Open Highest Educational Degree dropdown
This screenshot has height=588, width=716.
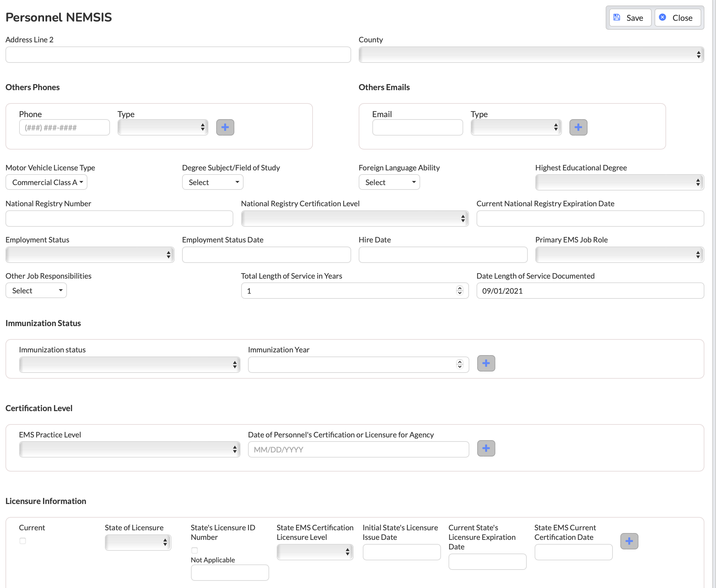tap(619, 182)
